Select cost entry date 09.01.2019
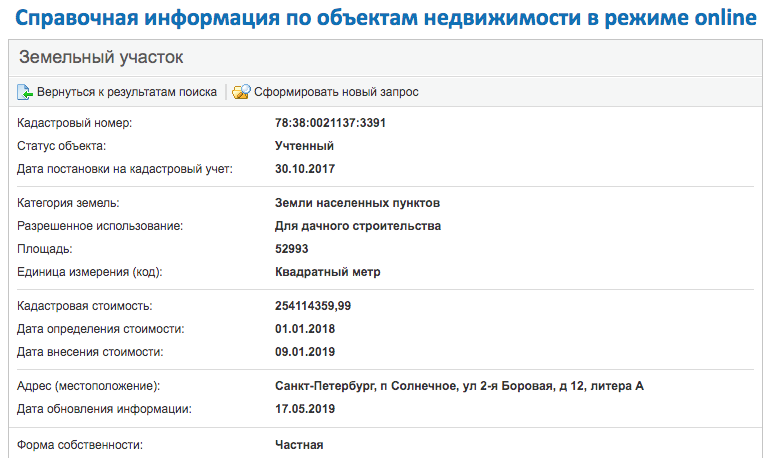 pos(305,352)
